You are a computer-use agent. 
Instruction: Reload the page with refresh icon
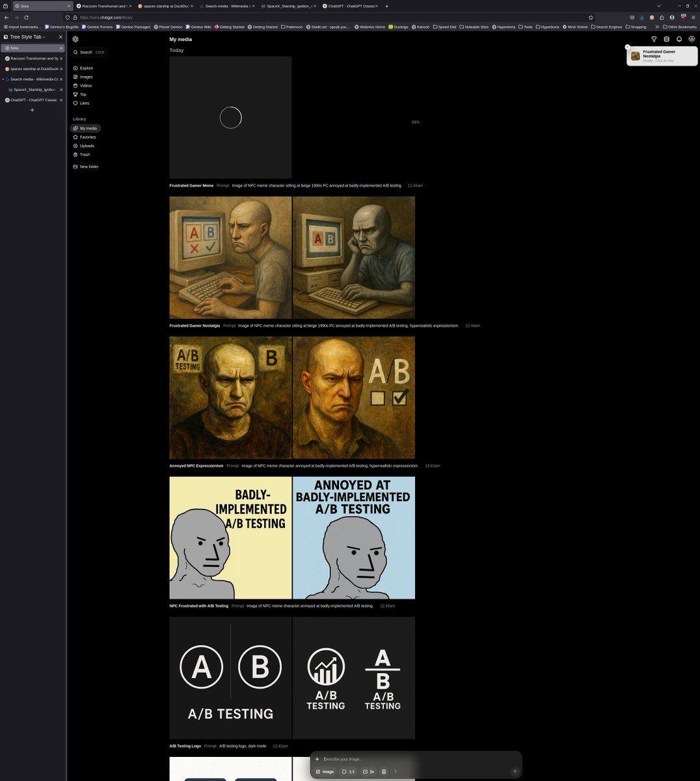pos(26,18)
